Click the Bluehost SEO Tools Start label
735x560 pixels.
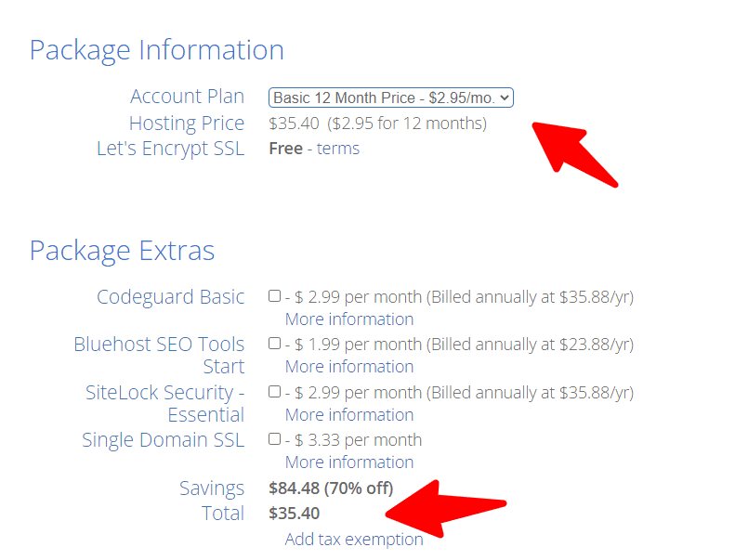pos(160,355)
